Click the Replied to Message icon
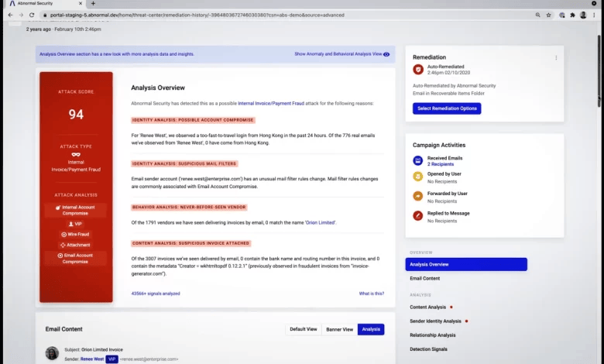 [x=418, y=216]
